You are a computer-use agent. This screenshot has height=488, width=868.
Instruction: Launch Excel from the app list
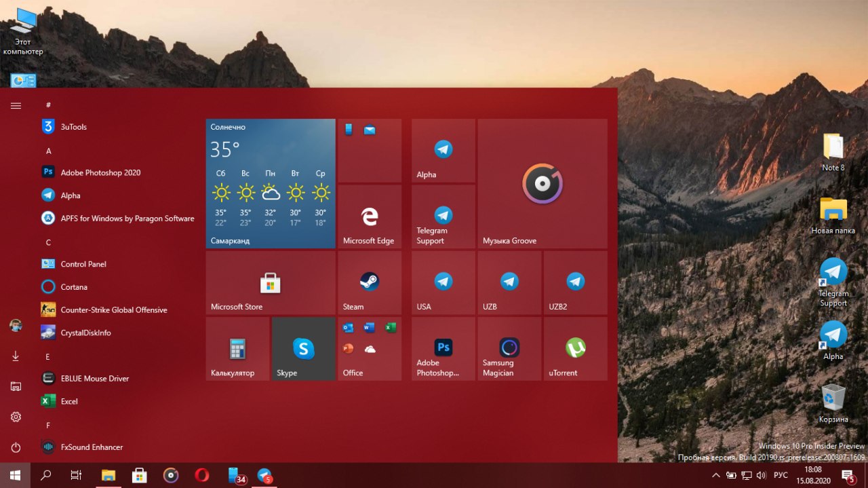point(119,402)
